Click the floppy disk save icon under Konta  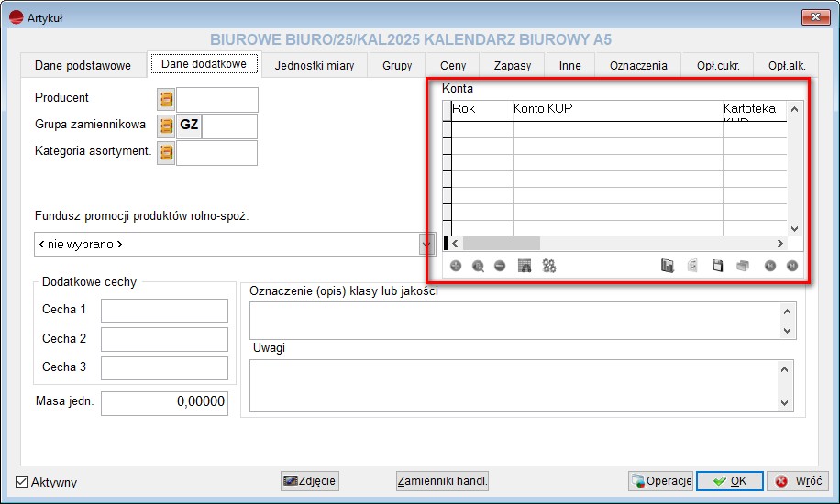click(718, 266)
